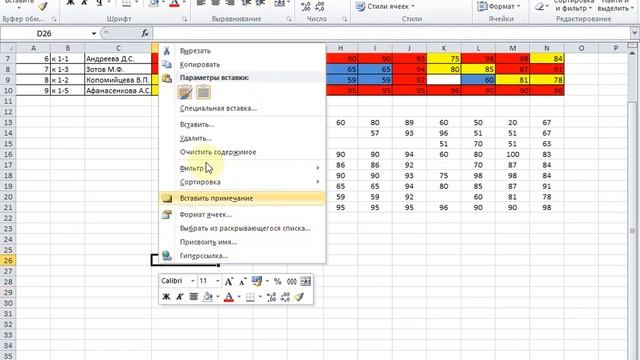
Task: Open borders dropdown arrow in mini toolbar
Action: pos(260,297)
